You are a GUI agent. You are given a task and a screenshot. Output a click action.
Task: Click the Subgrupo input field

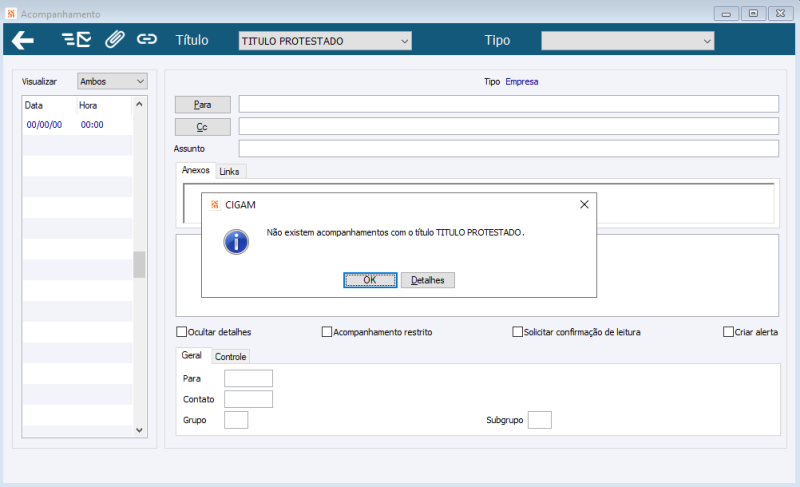[x=540, y=420]
